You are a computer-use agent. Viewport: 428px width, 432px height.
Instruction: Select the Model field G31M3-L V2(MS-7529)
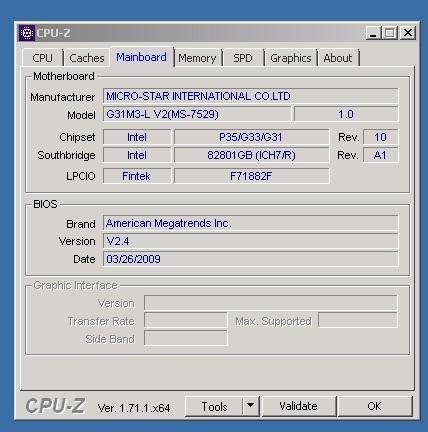(197, 114)
